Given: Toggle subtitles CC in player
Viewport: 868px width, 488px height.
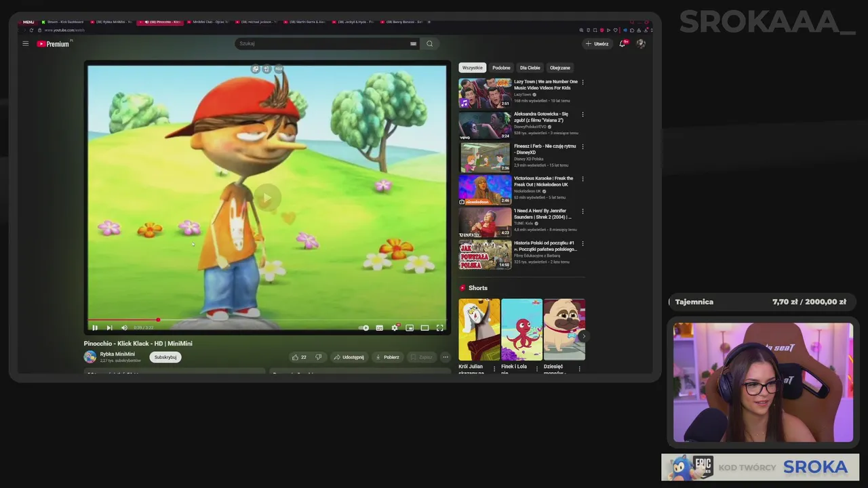Looking at the screenshot, I should (380, 328).
